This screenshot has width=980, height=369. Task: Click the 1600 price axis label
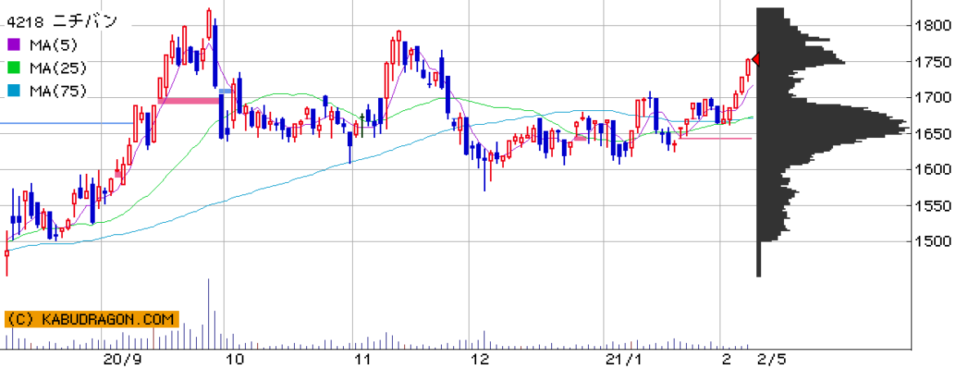point(933,169)
